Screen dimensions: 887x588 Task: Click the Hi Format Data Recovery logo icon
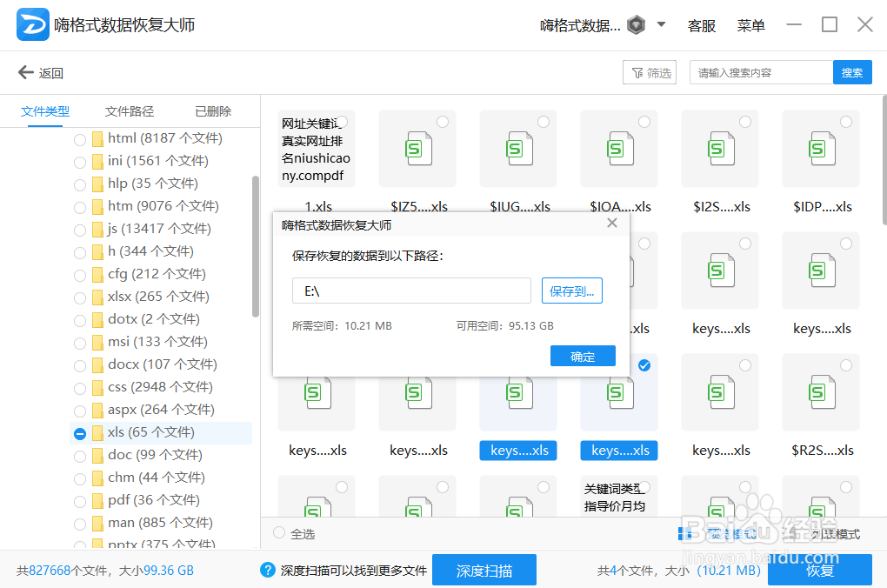point(32,25)
